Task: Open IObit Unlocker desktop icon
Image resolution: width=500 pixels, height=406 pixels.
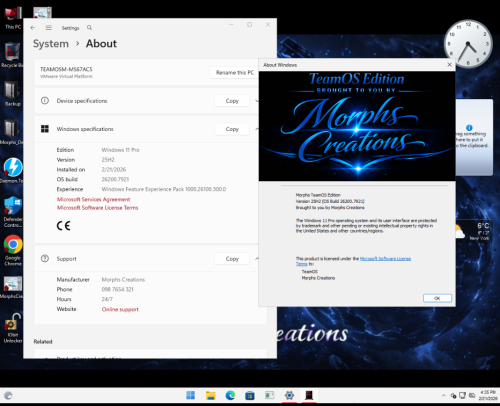Action: (13, 328)
